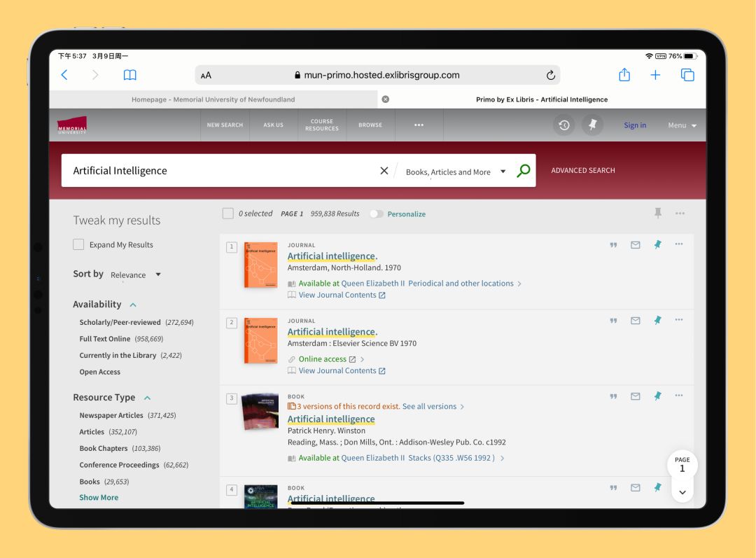Pin result 3 to favorites
Screen dimensions: 756x558
[x=657, y=396]
